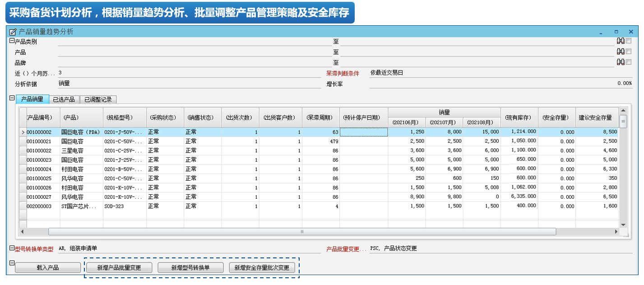Image resolution: width=644 pixels, height=285 pixels.
Task: Tick the checkbox on the 产品类别 row
Action: pyautogui.click(x=629, y=41)
